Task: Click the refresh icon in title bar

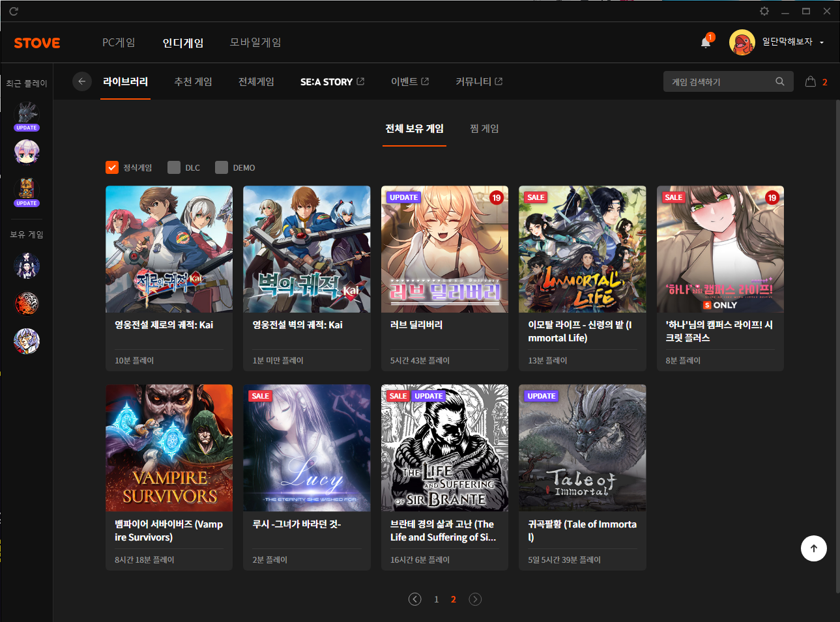Action: (14, 11)
